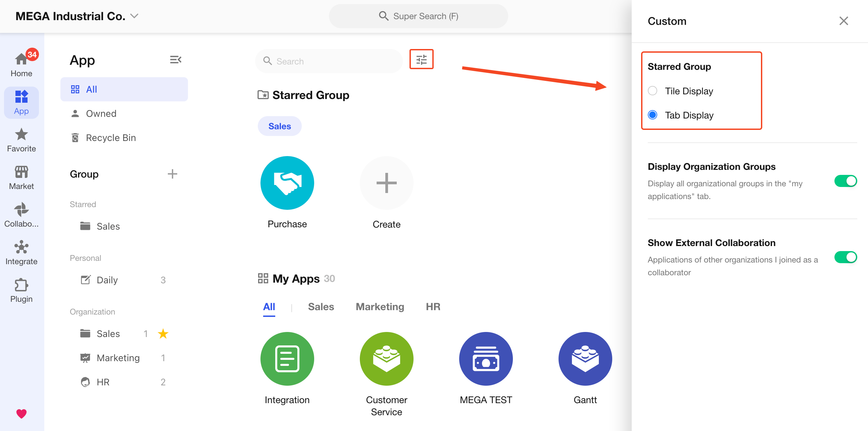Click the custom display settings icon
Viewport: 868px width, 431px height.
[x=421, y=60]
